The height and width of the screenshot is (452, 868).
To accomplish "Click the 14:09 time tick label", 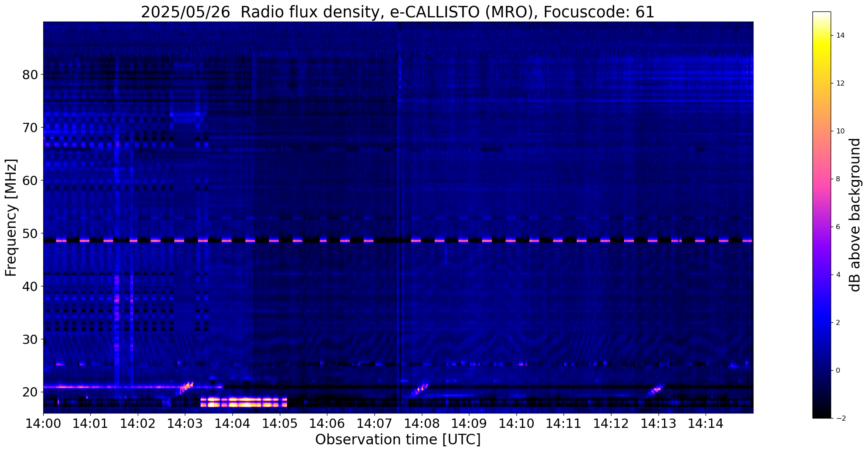I will [x=469, y=423].
